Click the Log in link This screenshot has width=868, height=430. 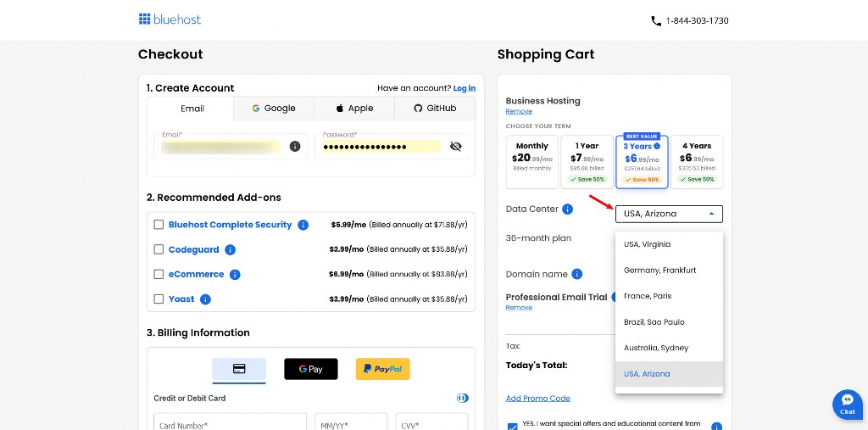coord(464,88)
